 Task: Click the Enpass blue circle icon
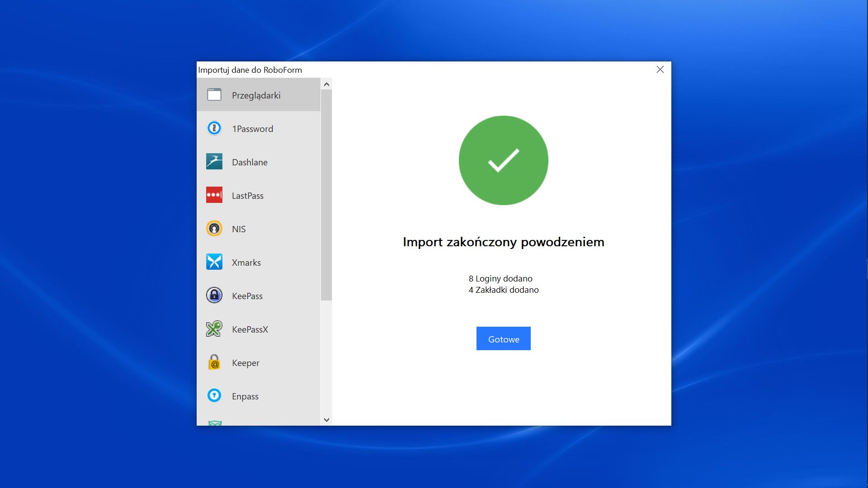(x=214, y=396)
